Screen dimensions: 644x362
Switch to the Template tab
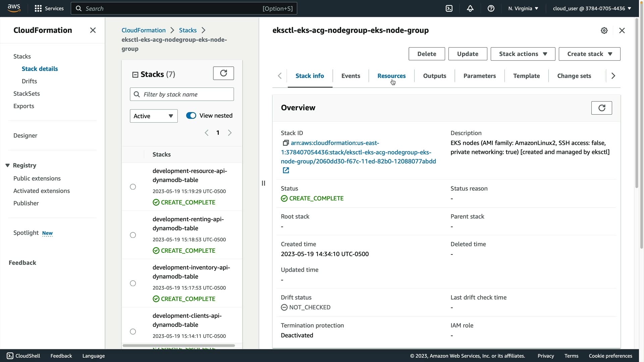(526, 76)
